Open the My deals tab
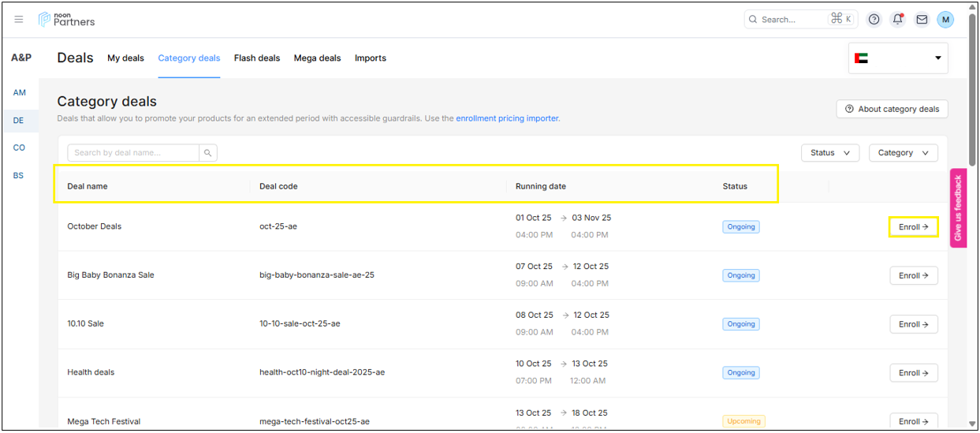980x433 pixels. (125, 58)
